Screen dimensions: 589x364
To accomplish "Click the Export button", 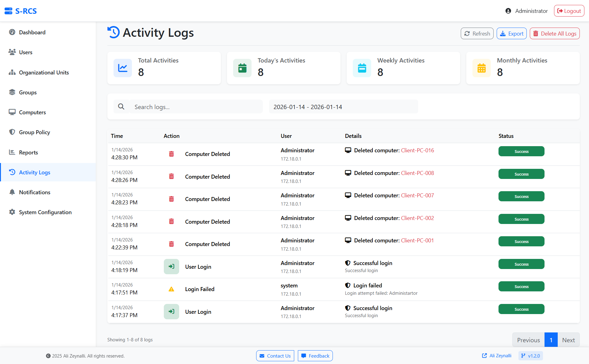I will pyautogui.click(x=511, y=33).
